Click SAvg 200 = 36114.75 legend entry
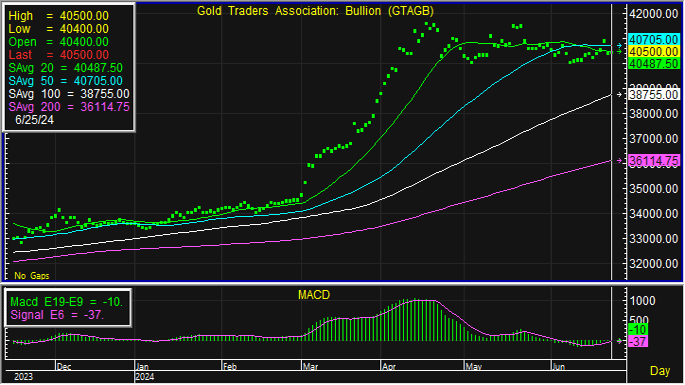The image size is (685, 385). (69, 107)
